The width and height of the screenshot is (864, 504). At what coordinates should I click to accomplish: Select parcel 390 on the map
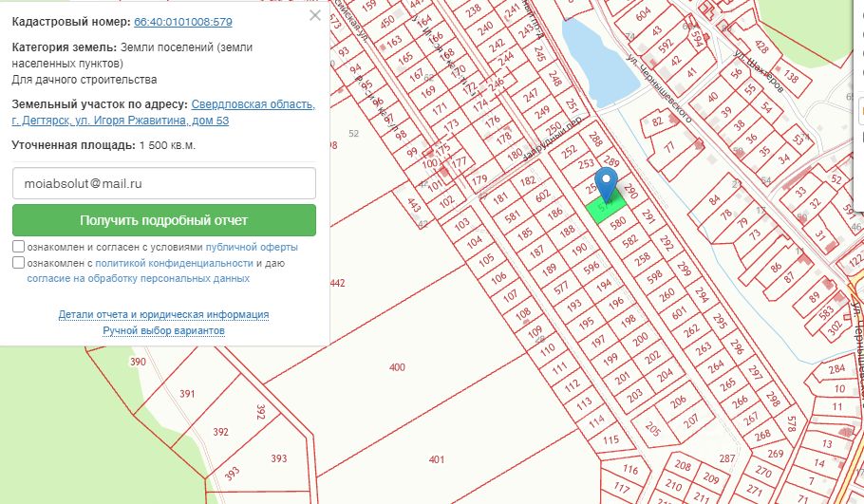tap(138, 362)
